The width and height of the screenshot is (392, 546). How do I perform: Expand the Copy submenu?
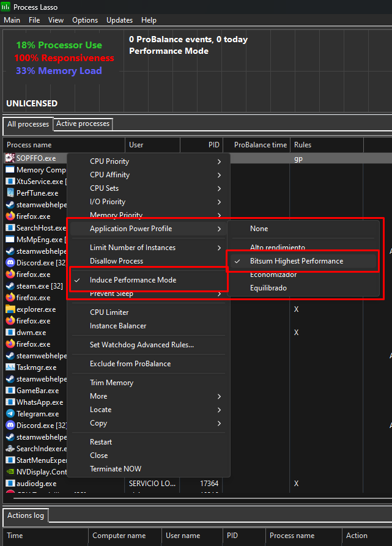(149, 424)
